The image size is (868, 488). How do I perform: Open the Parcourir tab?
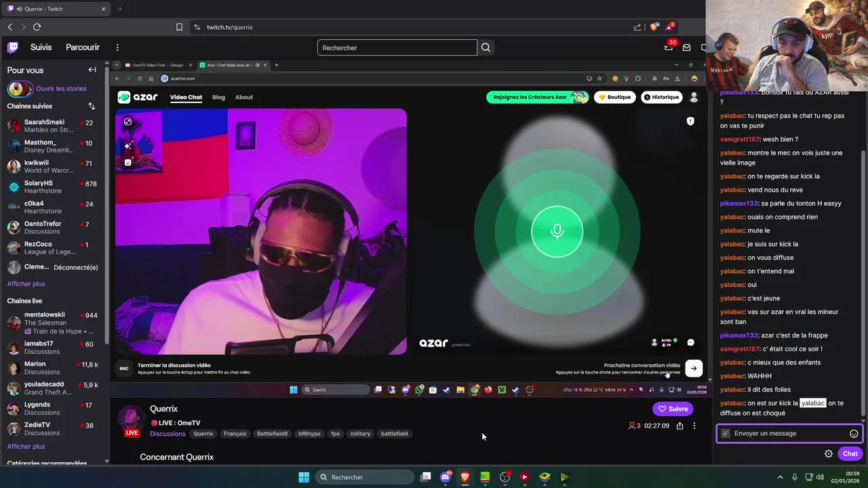tap(83, 47)
